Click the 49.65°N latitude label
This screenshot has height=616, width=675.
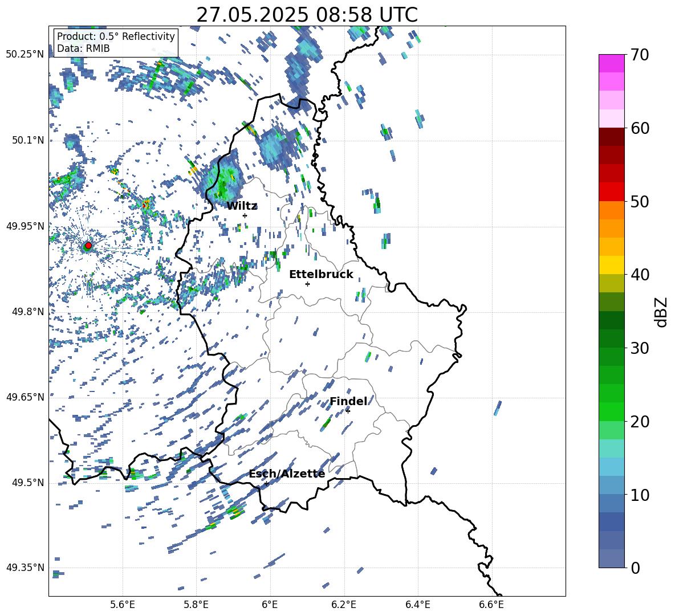tap(25, 397)
